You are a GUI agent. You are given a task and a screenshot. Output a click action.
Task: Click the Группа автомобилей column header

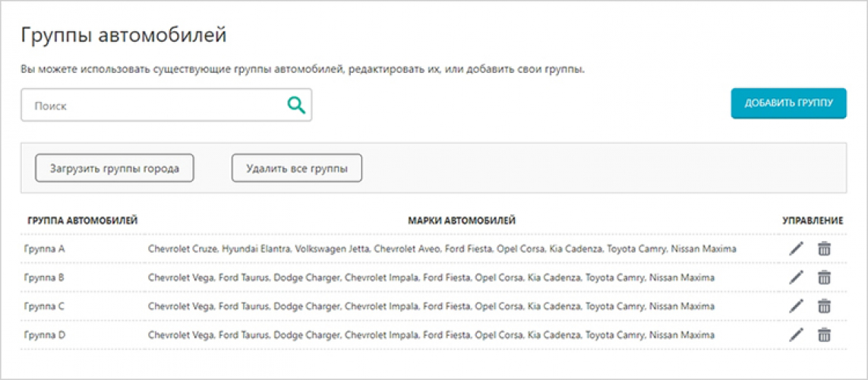pyautogui.click(x=83, y=220)
